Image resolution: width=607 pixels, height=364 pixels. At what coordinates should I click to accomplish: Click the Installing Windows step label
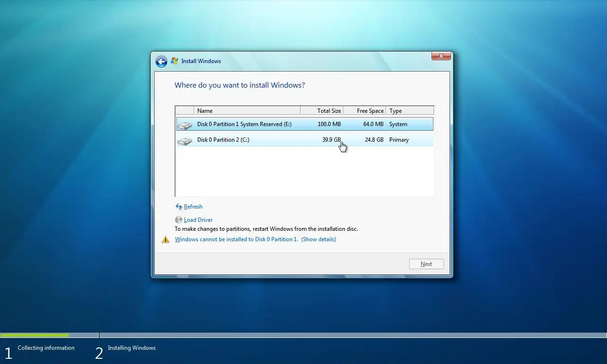[x=131, y=348]
